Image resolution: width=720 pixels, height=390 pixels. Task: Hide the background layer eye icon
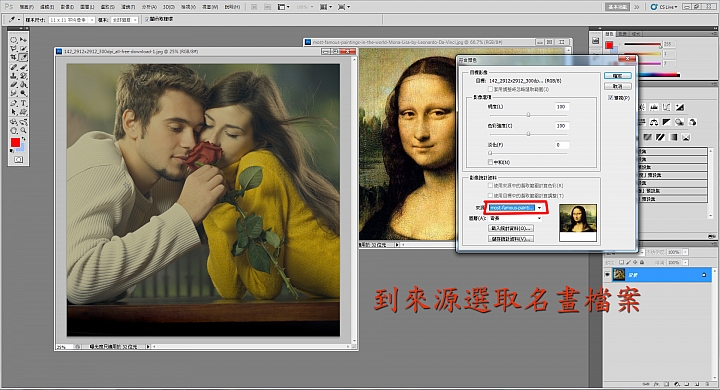point(608,275)
